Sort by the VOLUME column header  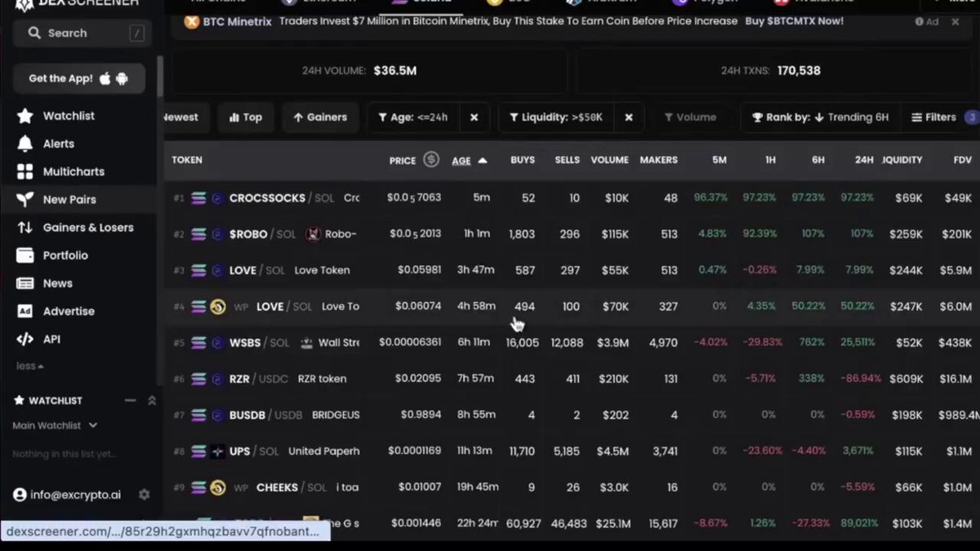click(x=610, y=160)
